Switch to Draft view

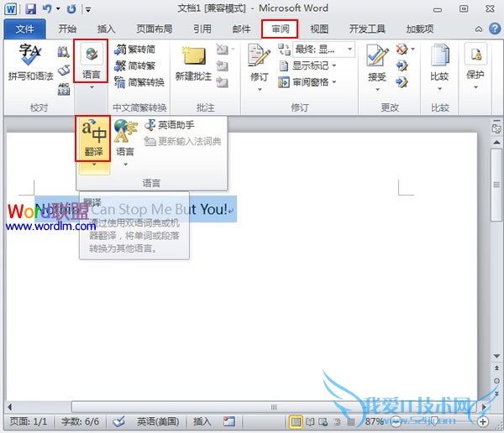(350, 421)
